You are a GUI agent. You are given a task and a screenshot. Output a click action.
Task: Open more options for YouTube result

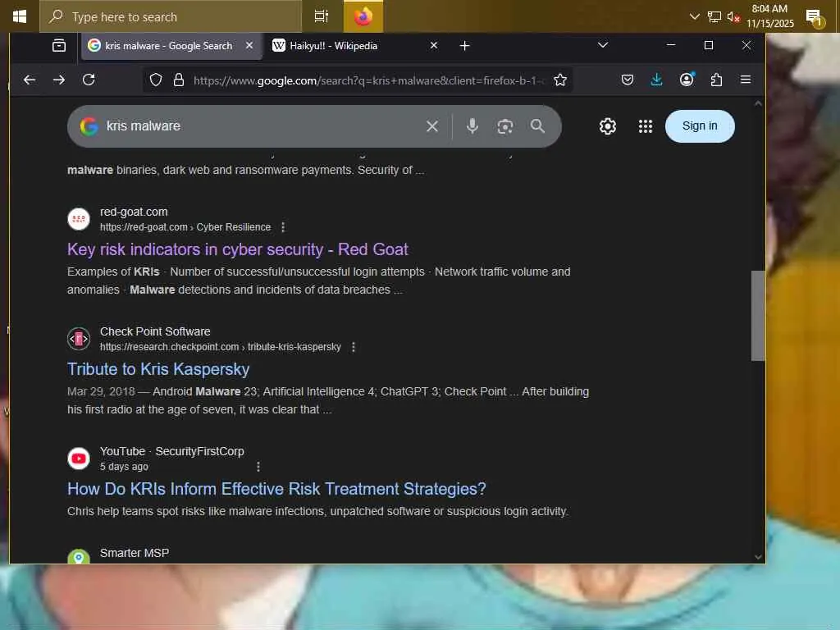click(258, 467)
